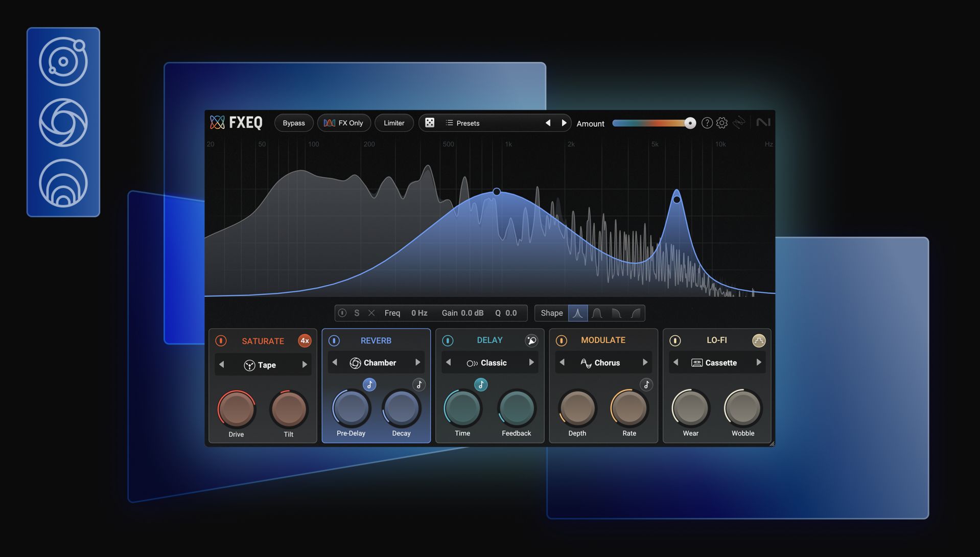Select previous Lo-Fi type before Cassette
980x557 pixels.
pyautogui.click(x=676, y=362)
